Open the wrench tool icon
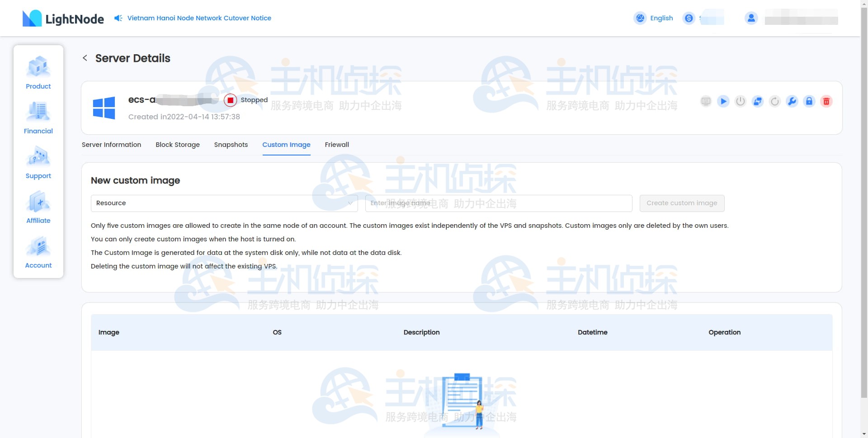Image resolution: width=868 pixels, height=438 pixels. [x=792, y=101]
